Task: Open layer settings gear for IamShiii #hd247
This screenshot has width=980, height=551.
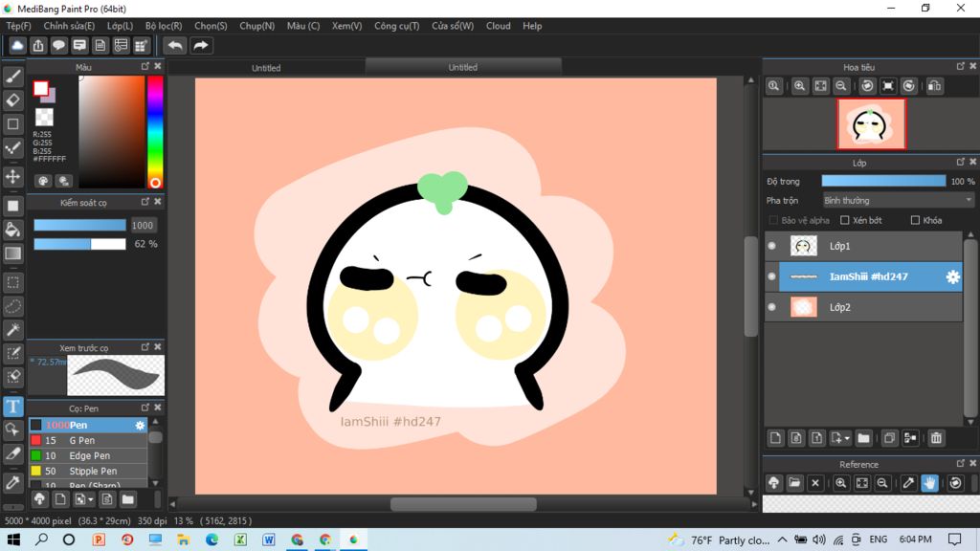Action: tap(952, 276)
